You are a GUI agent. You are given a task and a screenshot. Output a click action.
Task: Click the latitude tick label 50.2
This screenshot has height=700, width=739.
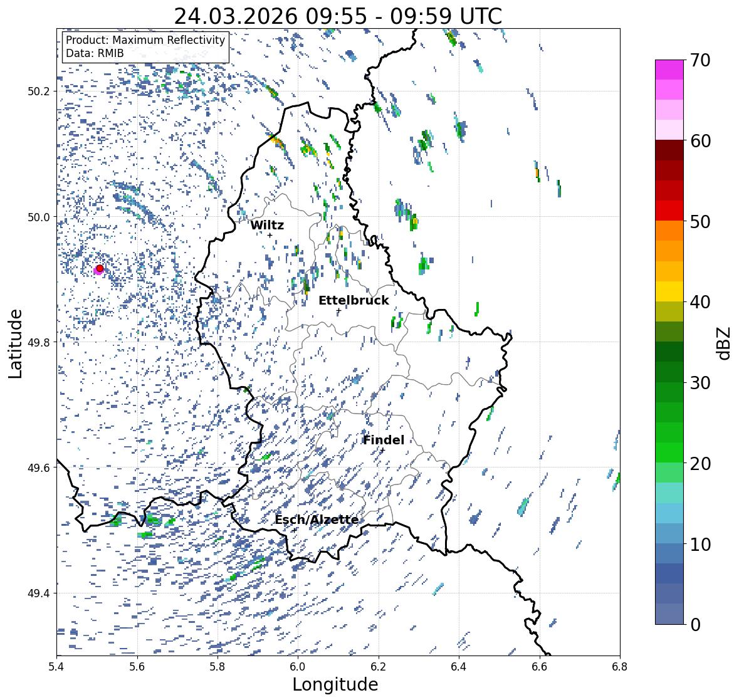[39, 91]
